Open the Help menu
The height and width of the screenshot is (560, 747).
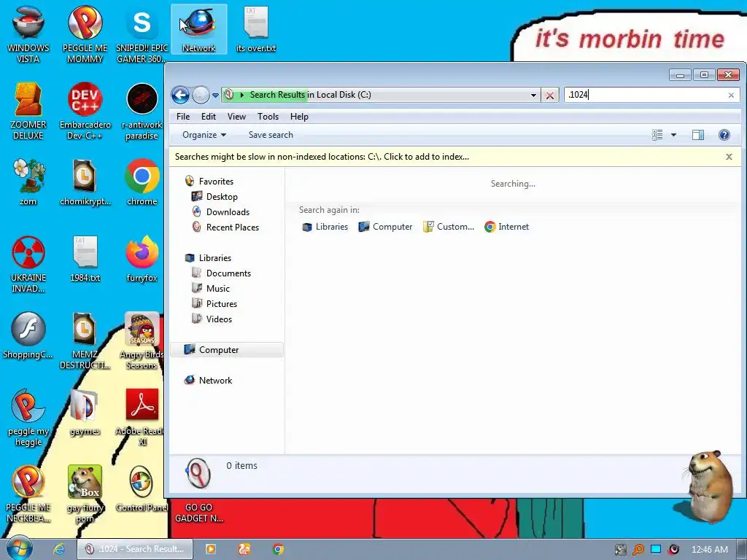299,117
